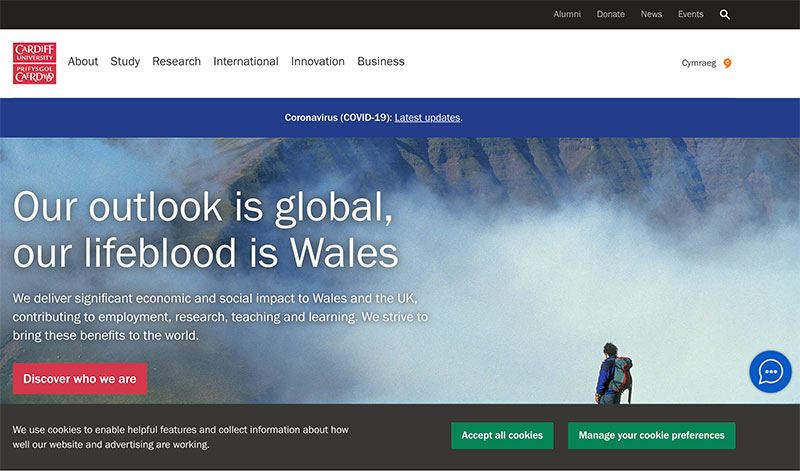Click the heading 'Our outlook is global'
Screen dimensions: 800x471
(x=203, y=207)
